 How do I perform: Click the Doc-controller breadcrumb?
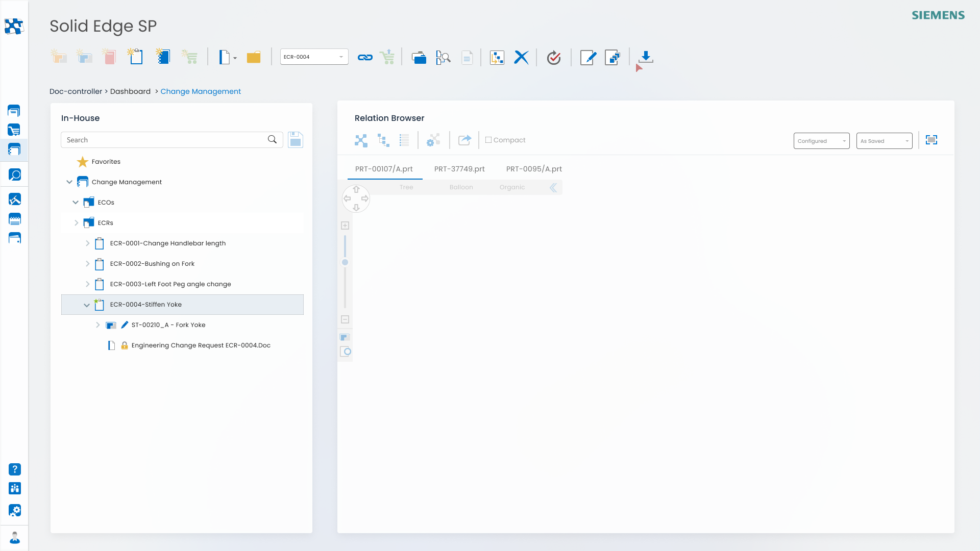pos(76,91)
